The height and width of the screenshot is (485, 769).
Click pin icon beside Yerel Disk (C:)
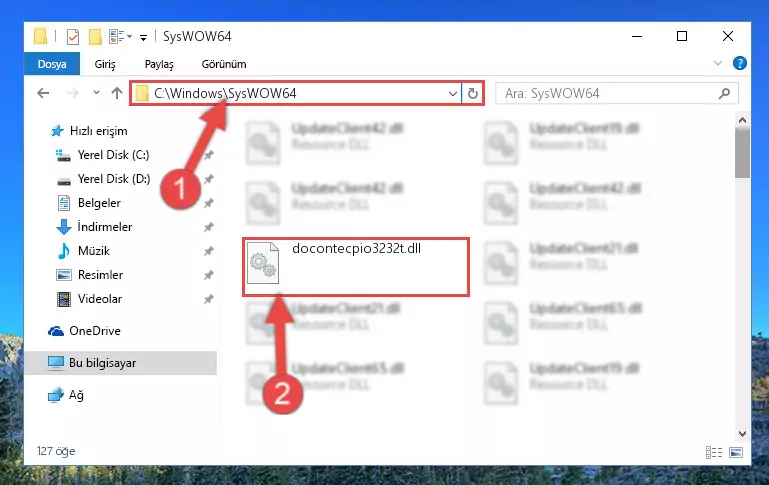click(208, 155)
